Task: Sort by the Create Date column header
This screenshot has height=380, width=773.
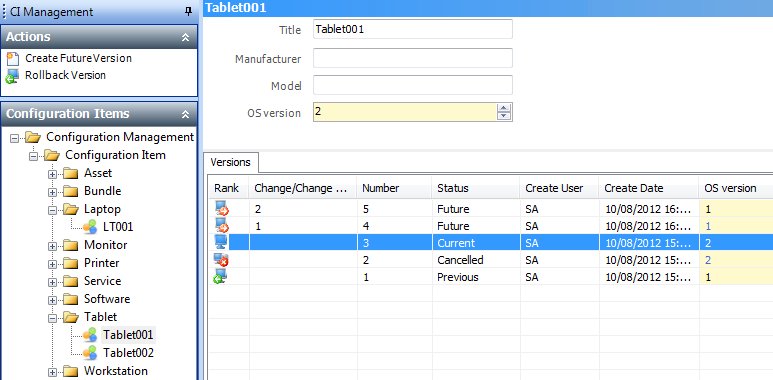Action: [x=649, y=188]
